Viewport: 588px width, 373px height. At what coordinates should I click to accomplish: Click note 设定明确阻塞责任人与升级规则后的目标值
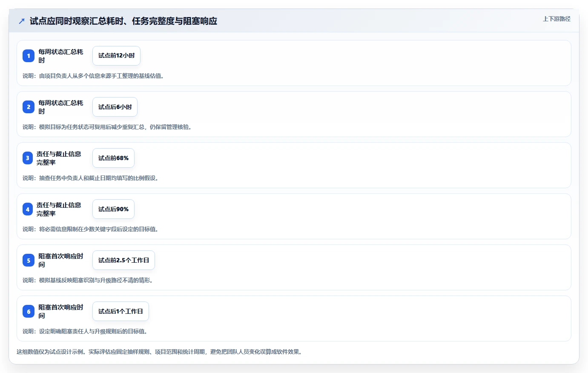[x=85, y=331]
